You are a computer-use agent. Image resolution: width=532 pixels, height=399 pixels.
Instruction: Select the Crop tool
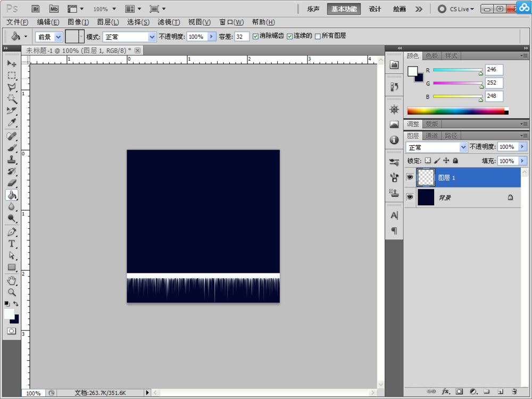tap(12, 110)
